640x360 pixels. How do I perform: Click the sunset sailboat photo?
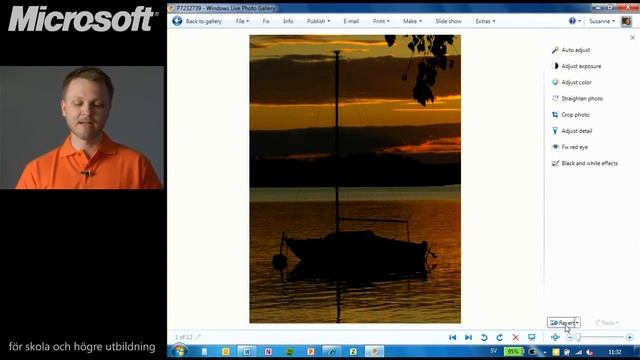pos(355,179)
